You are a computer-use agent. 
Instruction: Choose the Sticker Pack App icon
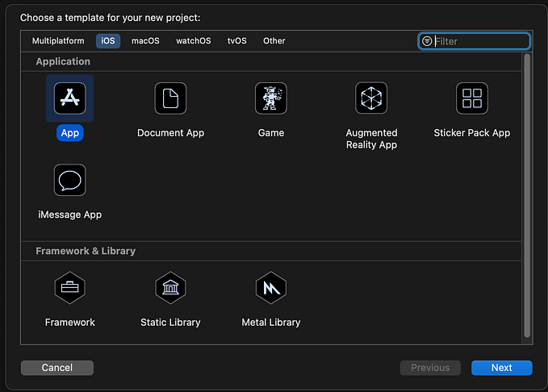click(x=472, y=98)
